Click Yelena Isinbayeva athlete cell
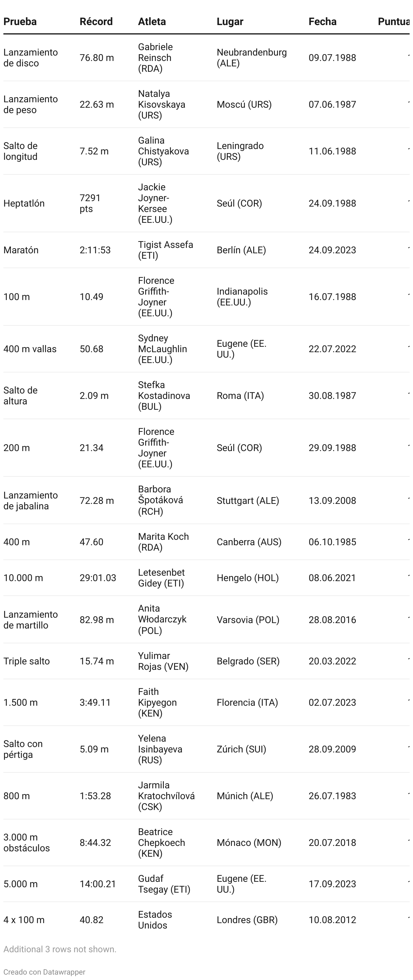The width and height of the screenshot is (413, 980). pyautogui.click(x=160, y=749)
